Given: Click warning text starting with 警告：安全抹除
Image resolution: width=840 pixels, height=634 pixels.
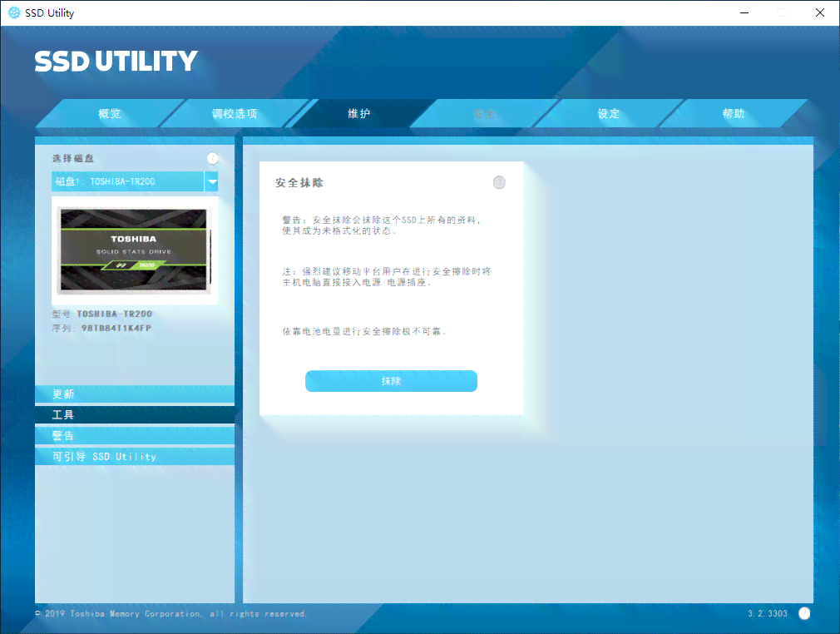Looking at the screenshot, I should (x=382, y=225).
